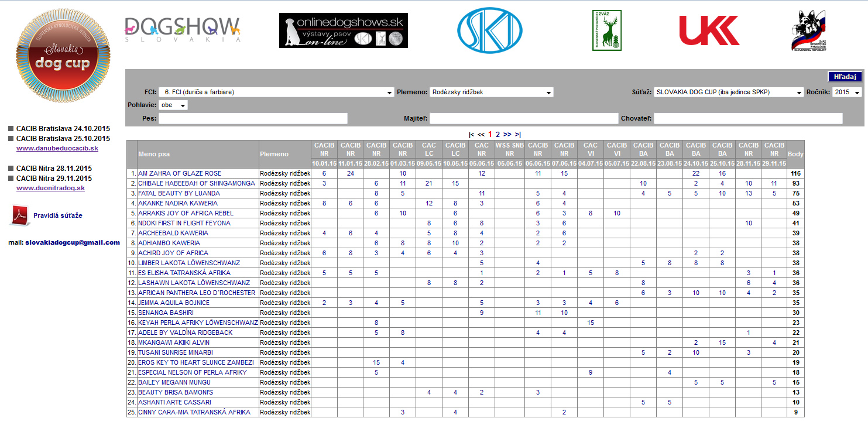The width and height of the screenshot is (868, 432).
Task: Open the Pravidlá súťaže link
Action: tap(58, 215)
